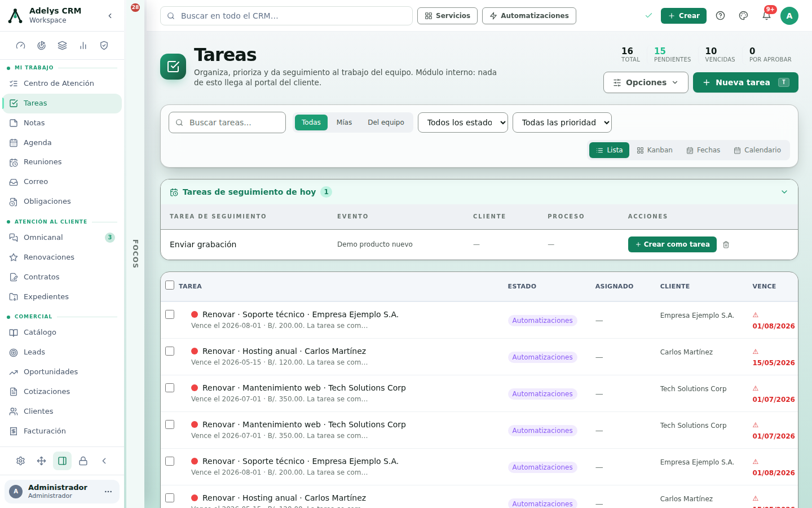Select the Todas filter toggle
This screenshot has width=812, height=508.
tap(311, 122)
